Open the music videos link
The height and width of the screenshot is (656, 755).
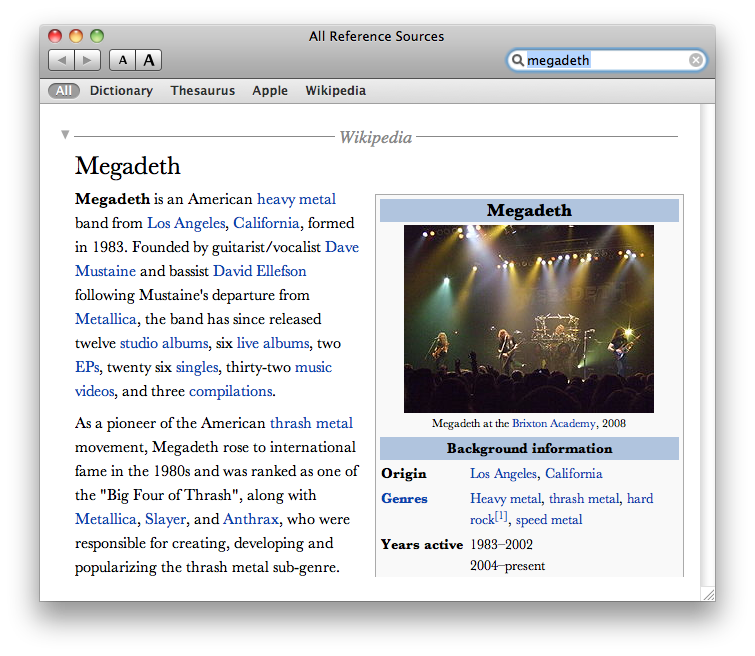click(313, 367)
